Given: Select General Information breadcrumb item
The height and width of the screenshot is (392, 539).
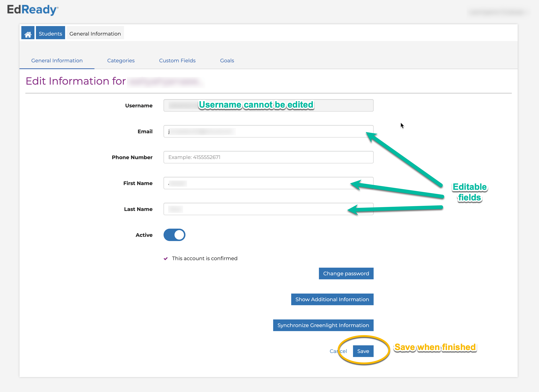Looking at the screenshot, I should pyautogui.click(x=95, y=34).
